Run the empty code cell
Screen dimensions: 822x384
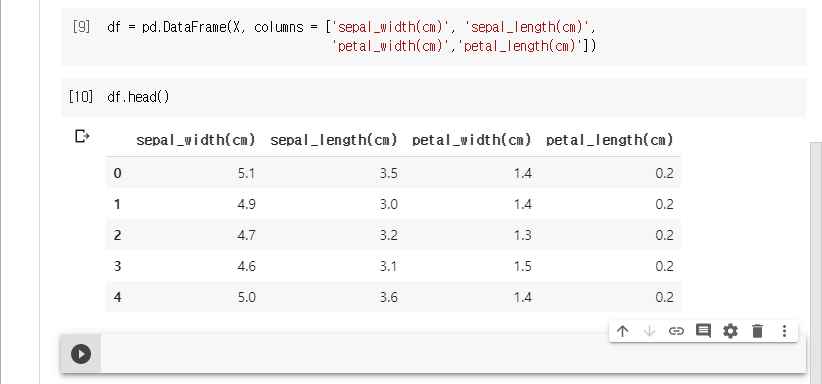pyautogui.click(x=81, y=354)
